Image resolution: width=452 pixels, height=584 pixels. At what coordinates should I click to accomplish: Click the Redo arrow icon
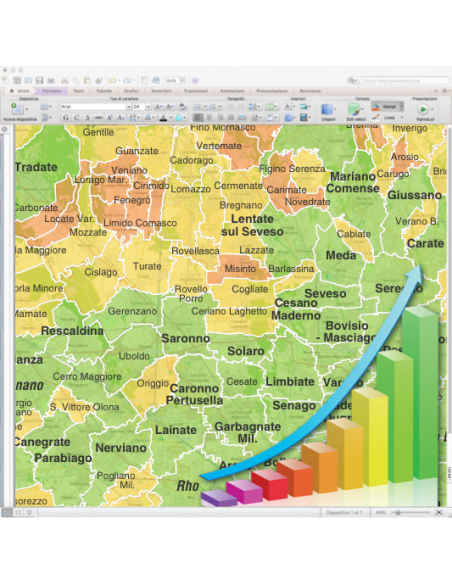coord(128,80)
